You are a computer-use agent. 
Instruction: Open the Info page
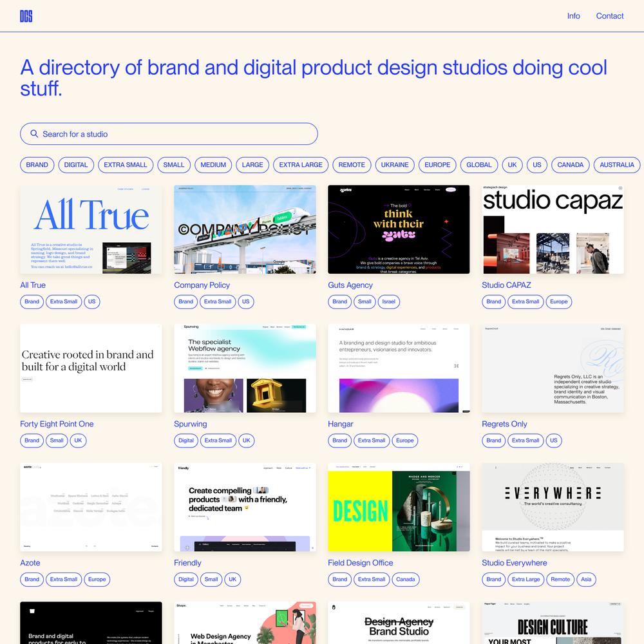point(573,16)
